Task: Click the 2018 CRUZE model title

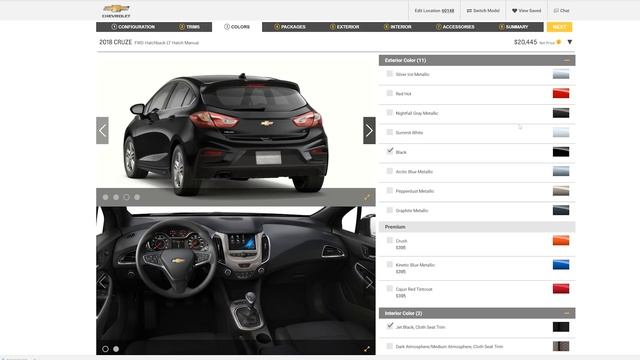Action: coord(116,42)
